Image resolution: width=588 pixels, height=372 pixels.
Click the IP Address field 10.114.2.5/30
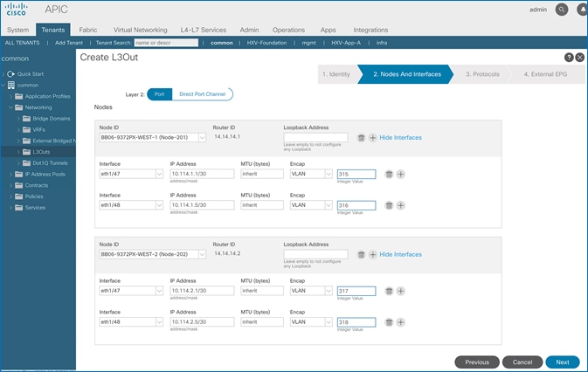(x=202, y=322)
